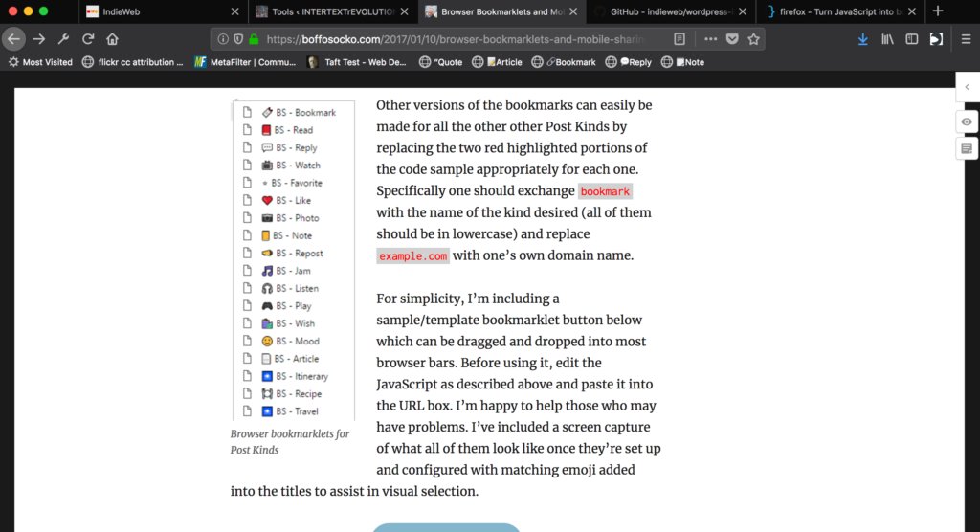
Task: Click 'Browser bookmarklets for Post Kinds' caption
Action: [x=289, y=441]
